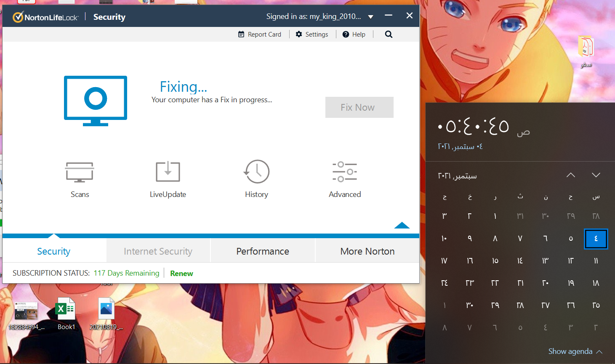This screenshot has height=364, width=615.
Task: Select date ٢٢ in calendar
Action: click(495, 283)
